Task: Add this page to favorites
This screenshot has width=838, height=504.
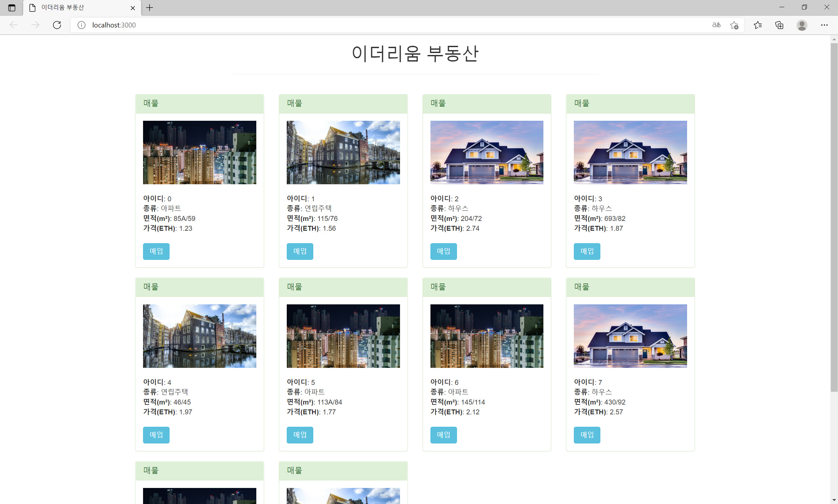Action: coord(734,25)
